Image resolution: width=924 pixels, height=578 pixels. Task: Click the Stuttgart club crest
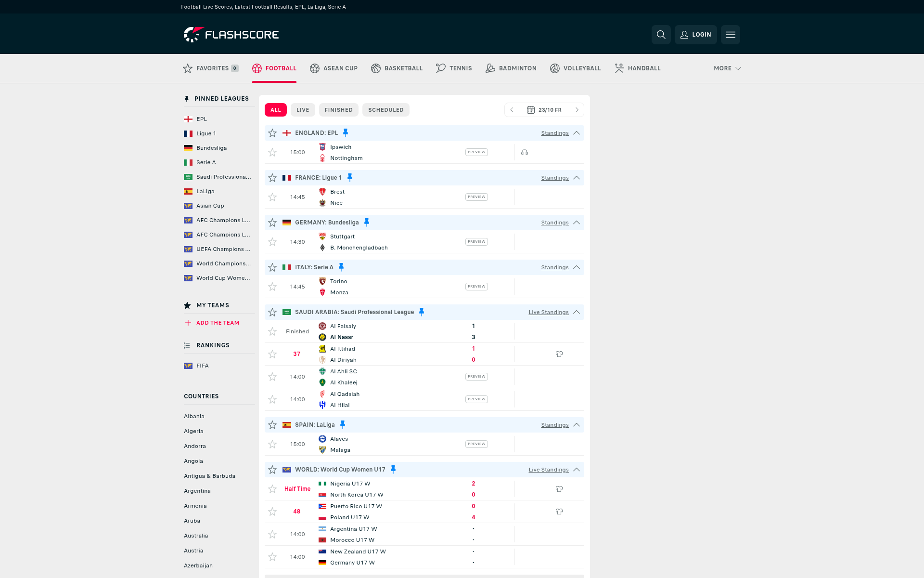(322, 236)
